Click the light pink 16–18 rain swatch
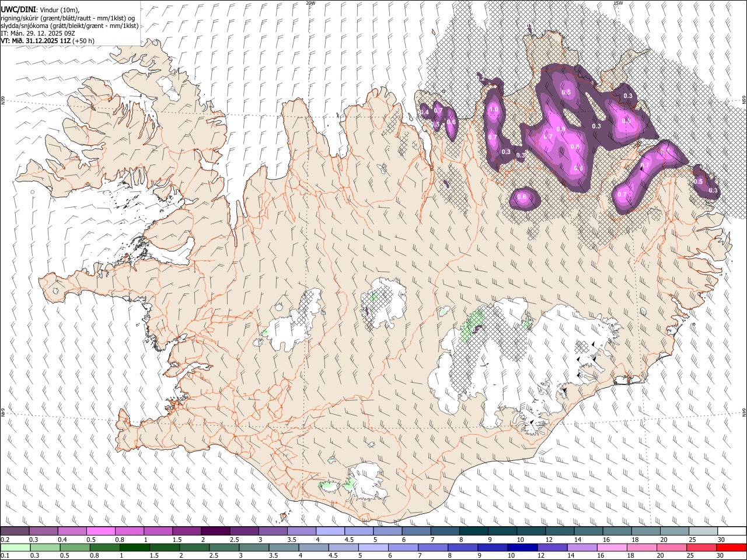 [612, 547]
